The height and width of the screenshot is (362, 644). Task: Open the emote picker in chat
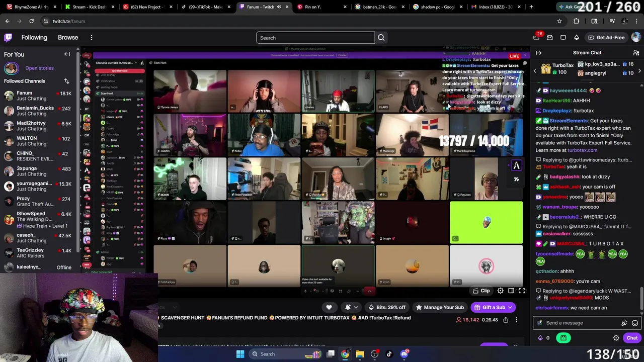[x=635, y=323]
